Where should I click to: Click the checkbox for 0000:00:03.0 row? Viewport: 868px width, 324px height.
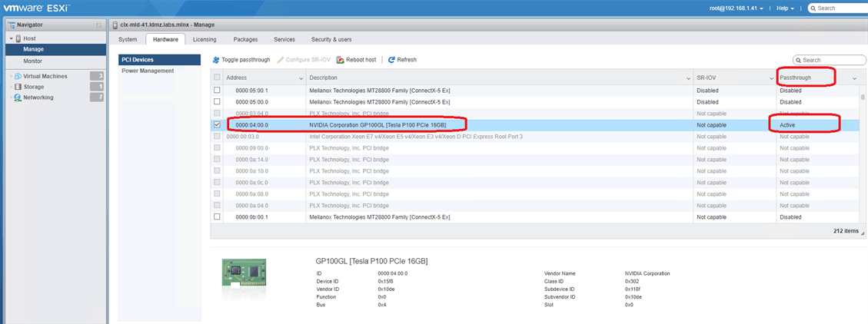coord(217,136)
